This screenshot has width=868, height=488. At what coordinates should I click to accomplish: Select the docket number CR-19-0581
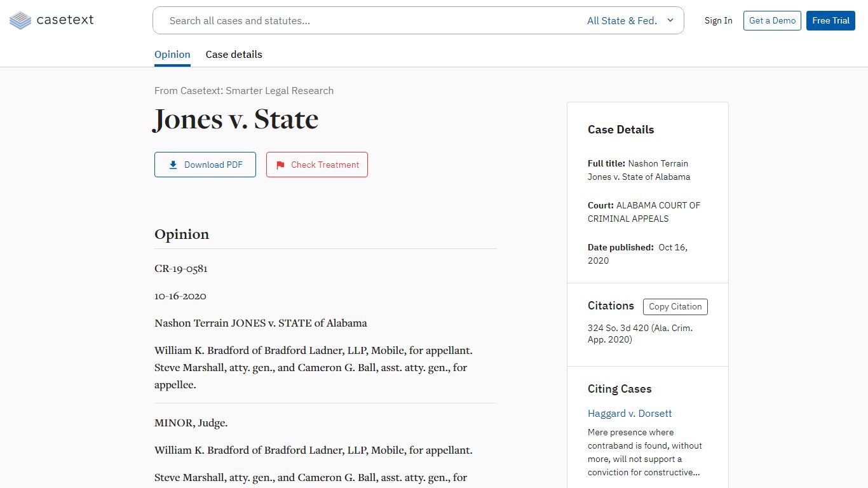click(181, 268)
